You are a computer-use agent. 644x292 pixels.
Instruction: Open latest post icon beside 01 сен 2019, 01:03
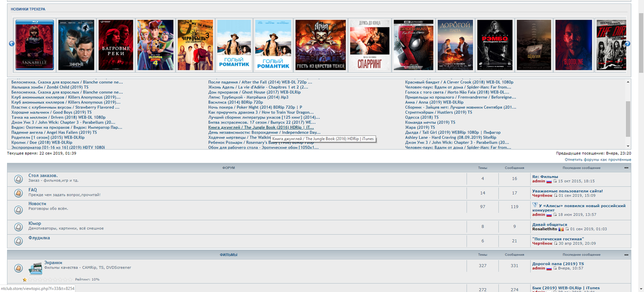tap(567, 229)
